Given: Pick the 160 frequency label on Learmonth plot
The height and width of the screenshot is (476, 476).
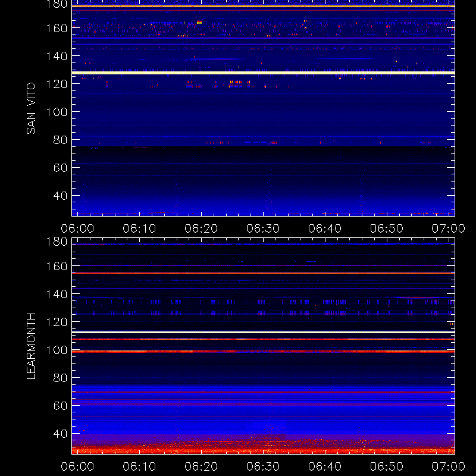Looking at the screenshot, I should point(57,266).
